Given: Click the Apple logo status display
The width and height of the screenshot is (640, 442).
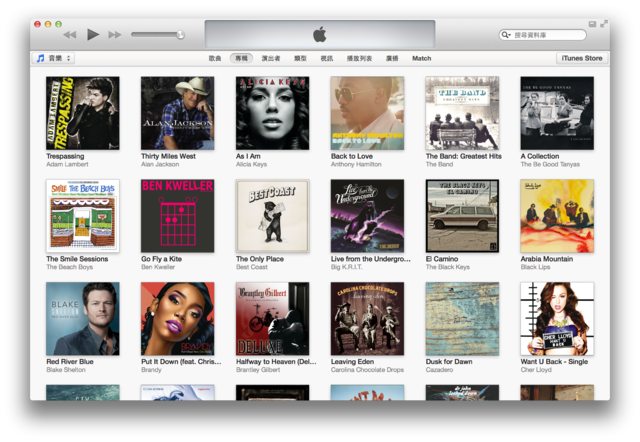Looking at the screenshot, I should [320, 34].
